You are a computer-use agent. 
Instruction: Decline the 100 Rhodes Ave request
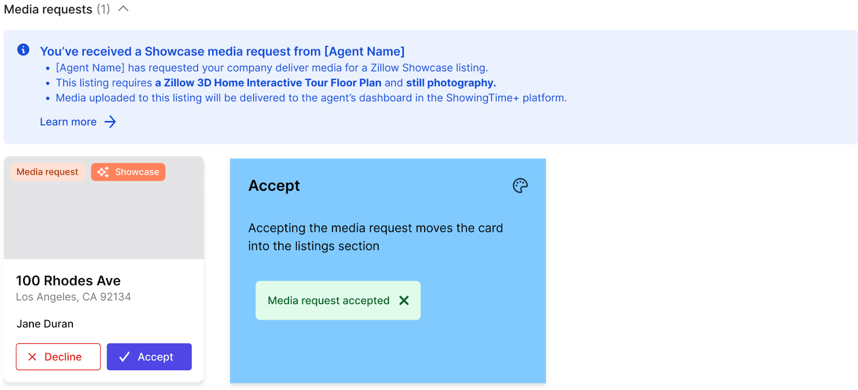[58, 357]
